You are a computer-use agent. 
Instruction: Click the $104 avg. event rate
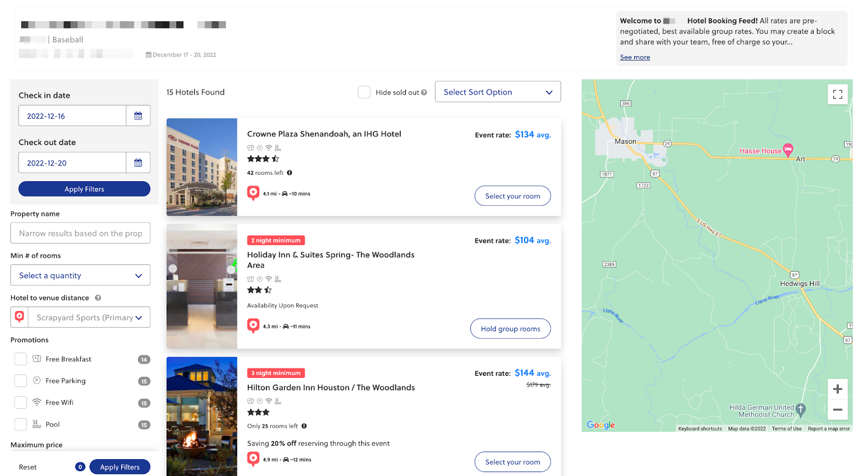533,240
